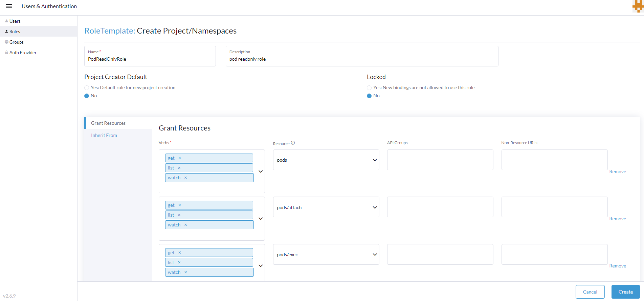Open Groups in the sidebar

(x=17, y=42)
